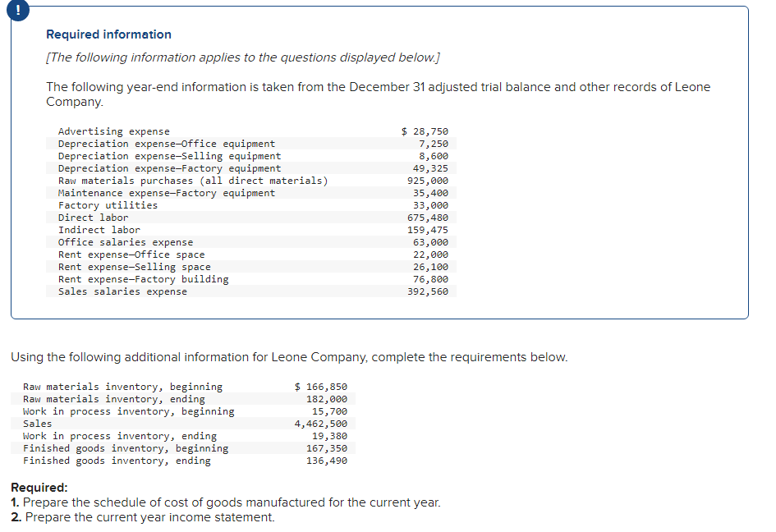This screenshot has height=532, width=776.
Task: Click the Leone Company year-end information paragraph
Action: pos(378,94)
